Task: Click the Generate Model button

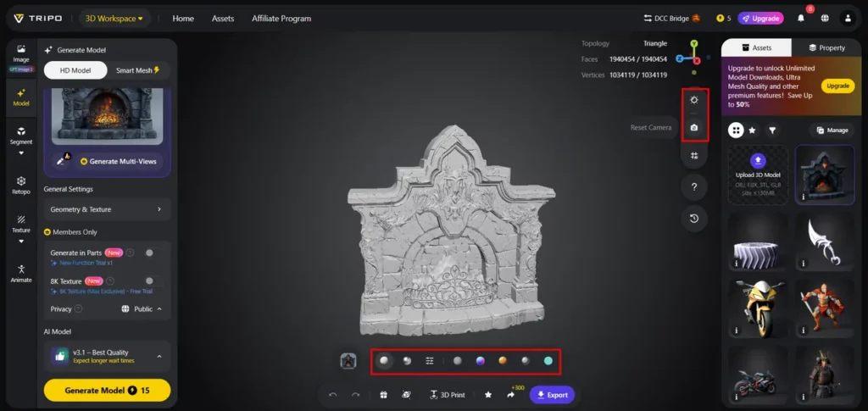Action: pos(107,390)
